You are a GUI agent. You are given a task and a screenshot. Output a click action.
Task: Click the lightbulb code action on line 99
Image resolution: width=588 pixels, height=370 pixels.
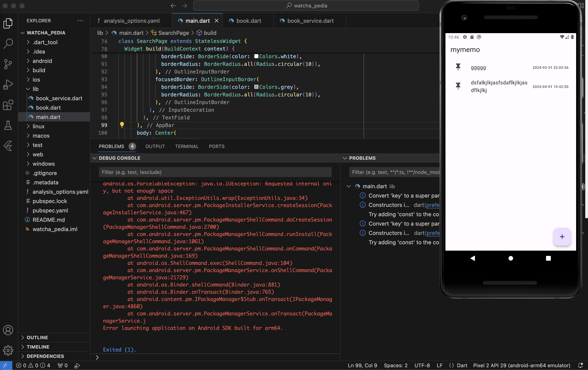coord(122,125)
